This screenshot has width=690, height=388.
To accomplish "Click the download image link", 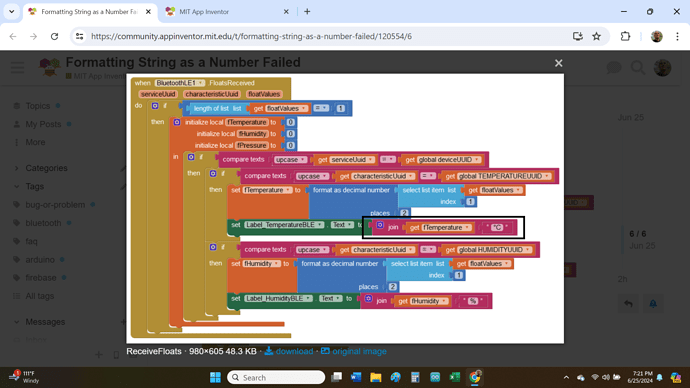I will coord(289,351).
